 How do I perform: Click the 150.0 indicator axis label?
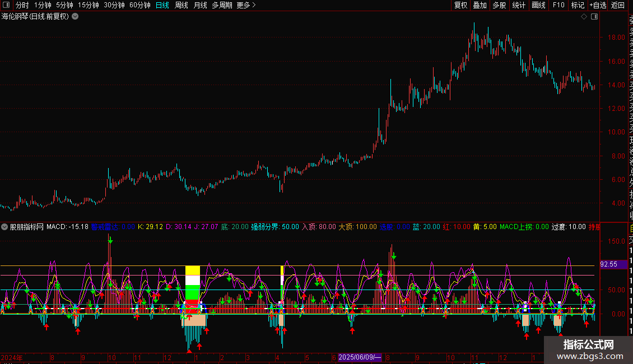pyautogui.click(x=616, y=241)
